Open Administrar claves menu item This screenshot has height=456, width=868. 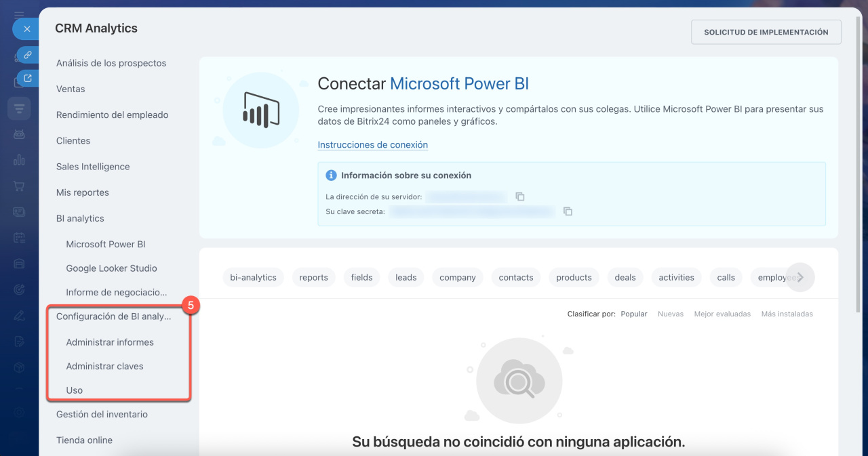(104, 366)
